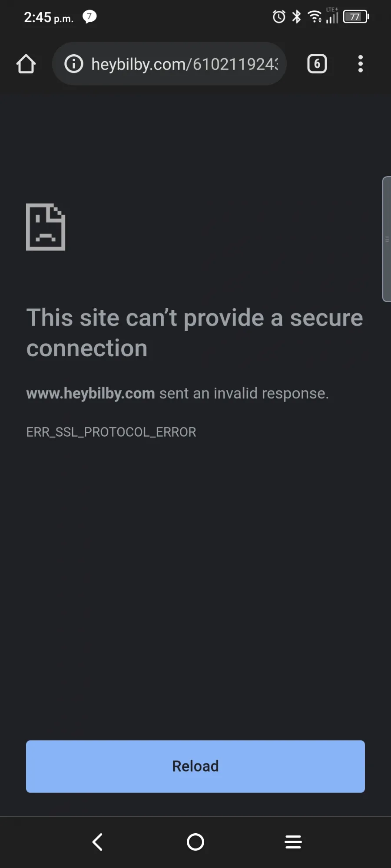Tap the side edge panel handle
This screenshot has width=391, height=868.
coord(386,239)
